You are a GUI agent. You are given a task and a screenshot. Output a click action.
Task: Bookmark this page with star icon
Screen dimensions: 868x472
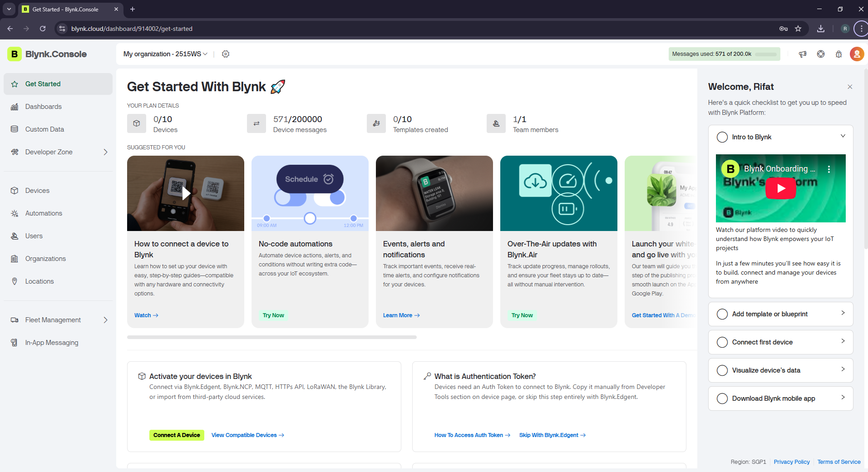(798, 29)
